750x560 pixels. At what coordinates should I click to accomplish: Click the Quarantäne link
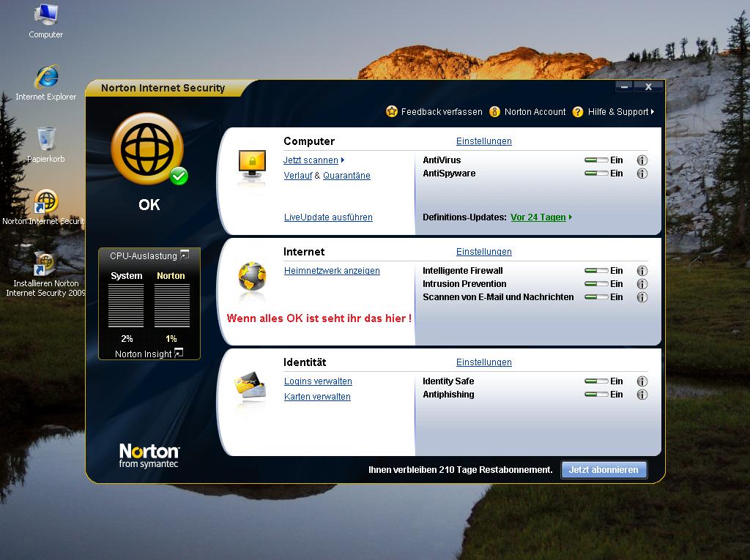[x=346, y=176]
